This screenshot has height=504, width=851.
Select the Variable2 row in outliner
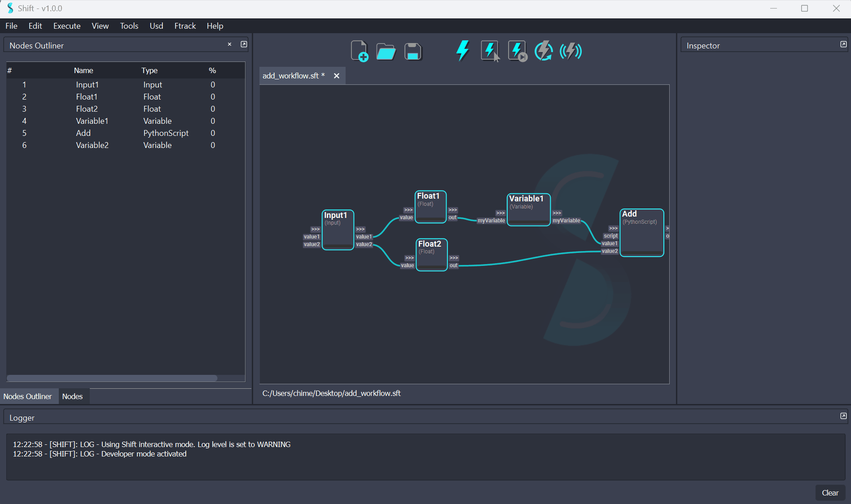click(x=92, y=145)
